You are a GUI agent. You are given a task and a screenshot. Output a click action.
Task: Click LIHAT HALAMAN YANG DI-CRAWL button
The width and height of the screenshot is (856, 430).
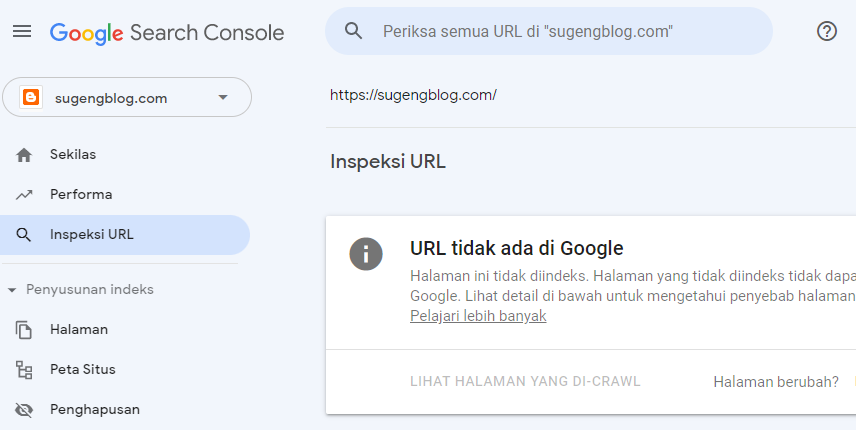(525, 381)
